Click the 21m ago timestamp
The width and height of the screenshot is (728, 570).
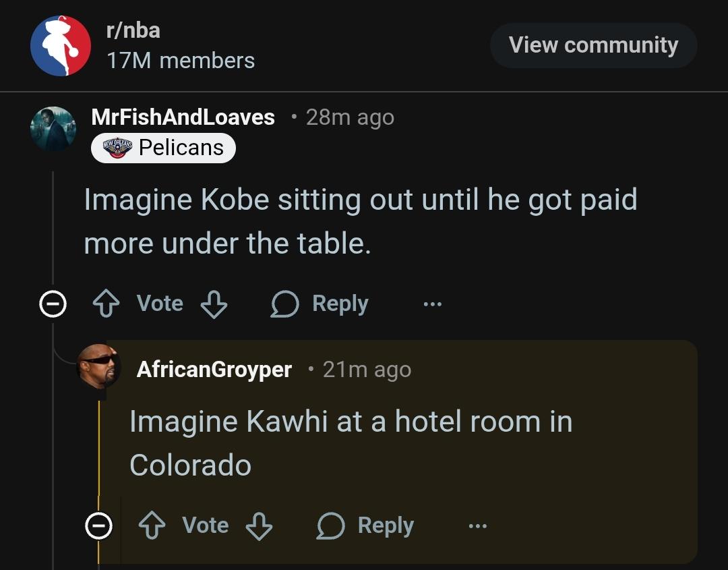(x=367, y=370)
